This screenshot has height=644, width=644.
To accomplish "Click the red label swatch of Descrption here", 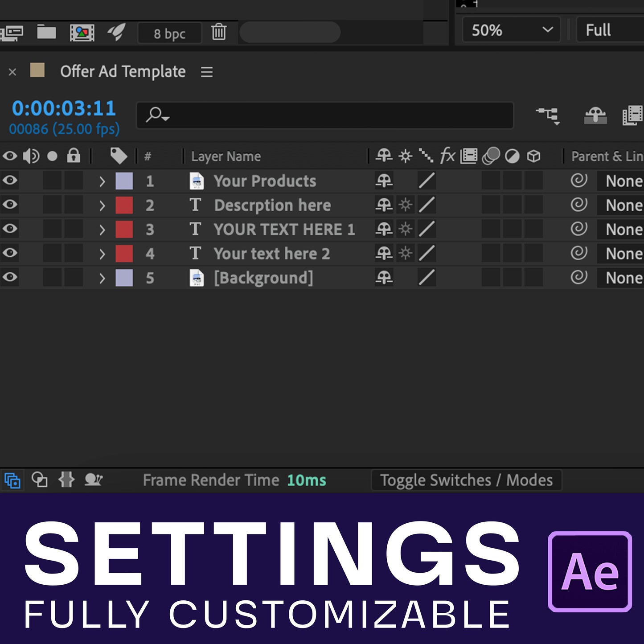I will coord(124,205).
